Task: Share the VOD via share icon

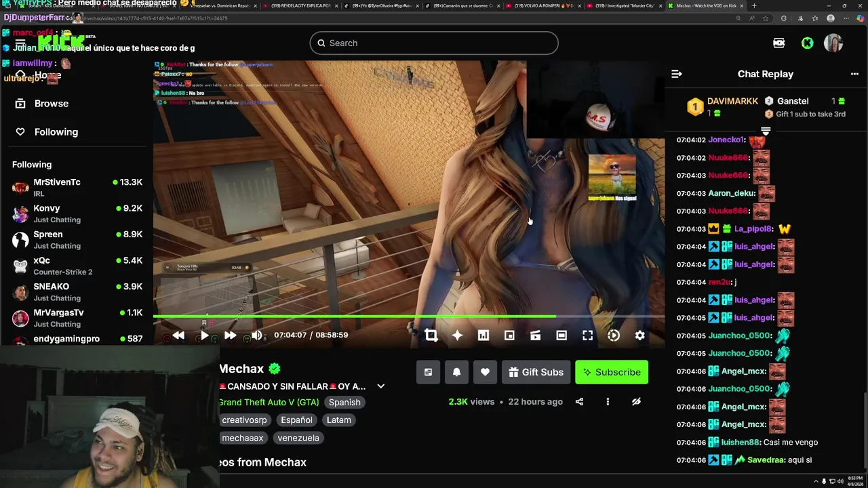Action: [x=579, y=402]
